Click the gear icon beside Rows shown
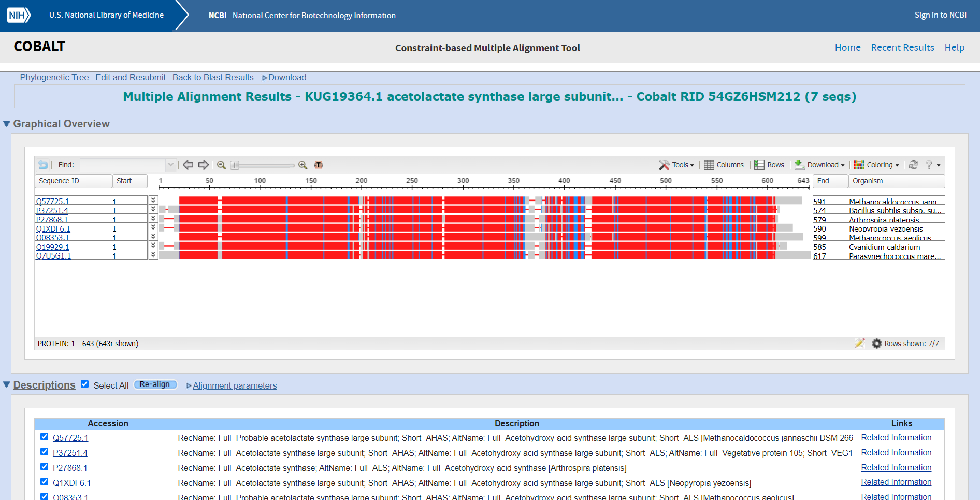Image resolution: width=980 pixels, height=500 pixels. click(876, 343)
